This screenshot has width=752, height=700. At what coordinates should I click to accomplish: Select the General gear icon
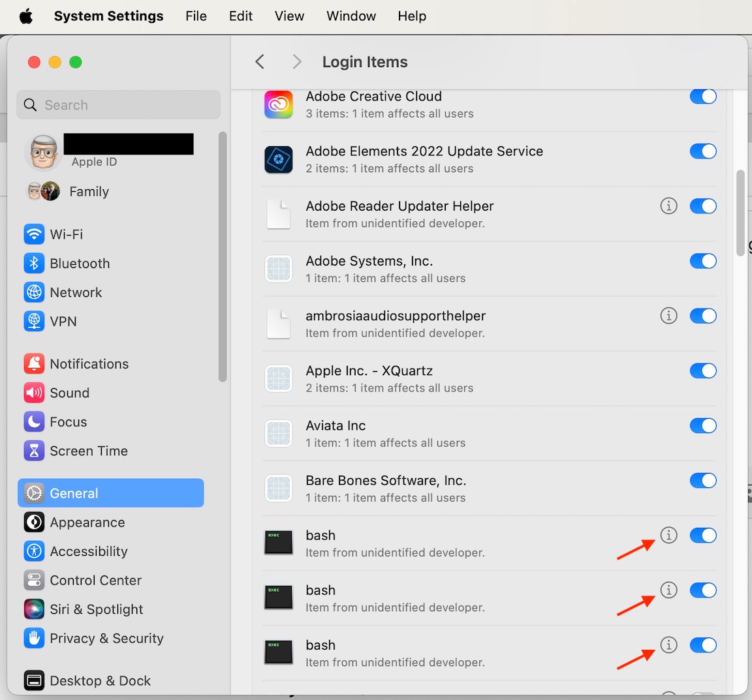[x=34, y=493]
